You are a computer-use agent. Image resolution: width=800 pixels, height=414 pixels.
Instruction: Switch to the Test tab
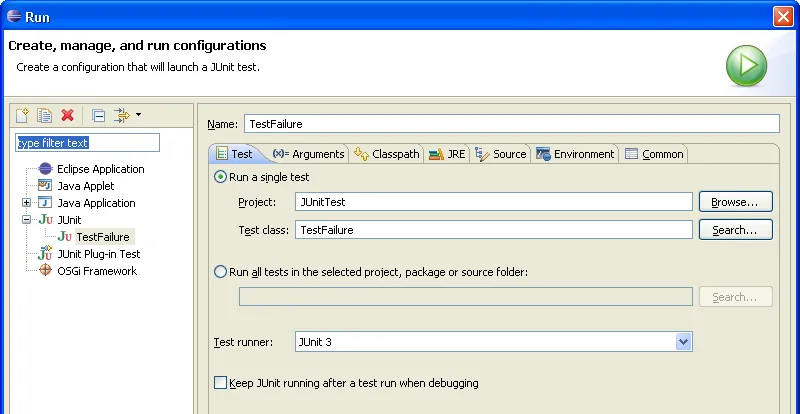235,154
